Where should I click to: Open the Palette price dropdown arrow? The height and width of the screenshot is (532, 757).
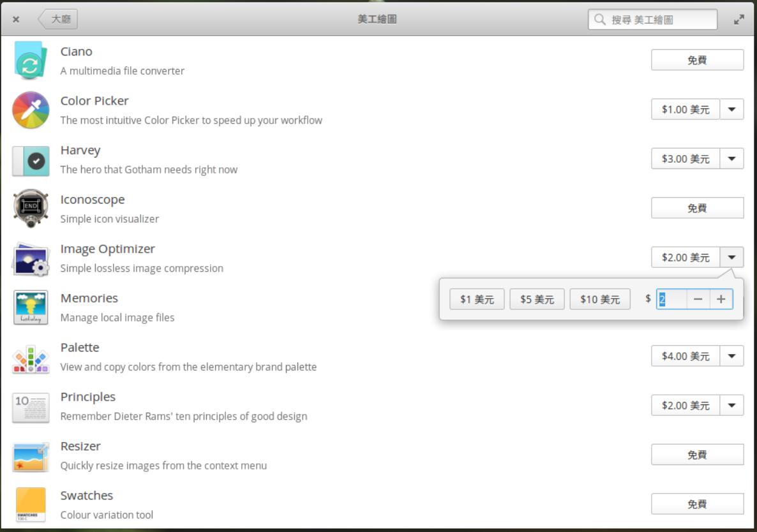pos(732,356)
